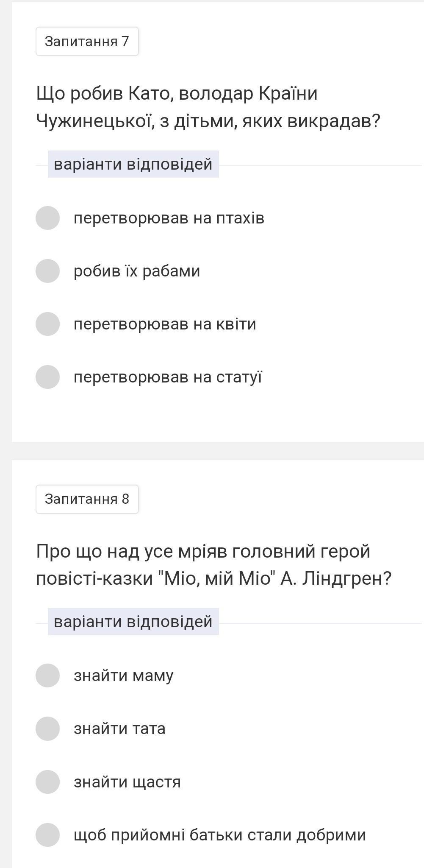Click answer text 'перетворював на птахів'
This screenshot has height=868, width=424.
click(x=169, y=218)
